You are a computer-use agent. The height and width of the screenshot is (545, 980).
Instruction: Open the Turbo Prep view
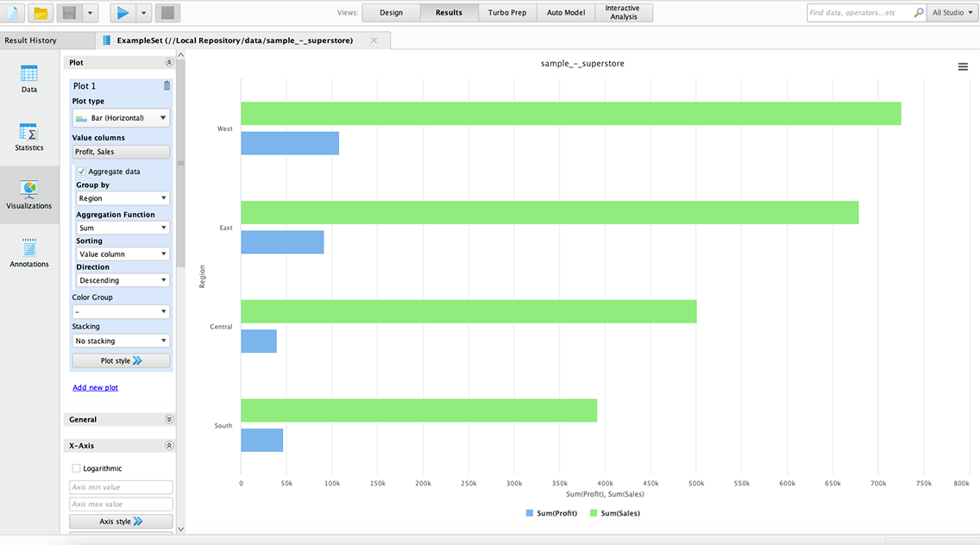[507, 12]
